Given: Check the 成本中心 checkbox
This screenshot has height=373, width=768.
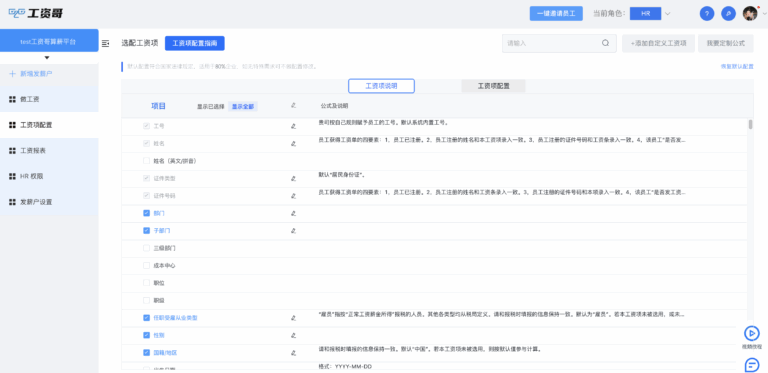Looking at the screenshot, I should (146, 265).
